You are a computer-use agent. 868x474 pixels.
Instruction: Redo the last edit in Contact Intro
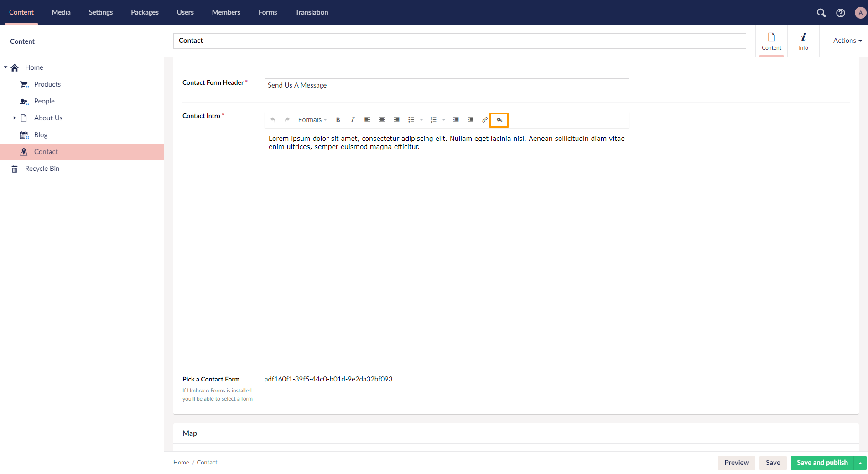pyautogui.click(x=287, y=120)
